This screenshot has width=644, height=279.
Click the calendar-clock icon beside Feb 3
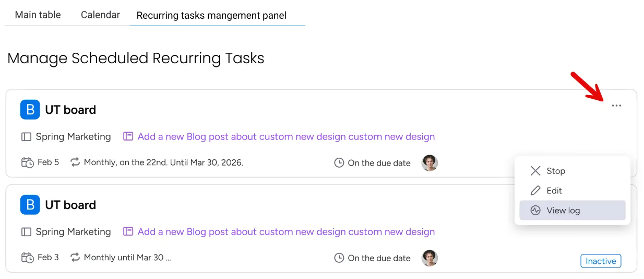[27, 258]
